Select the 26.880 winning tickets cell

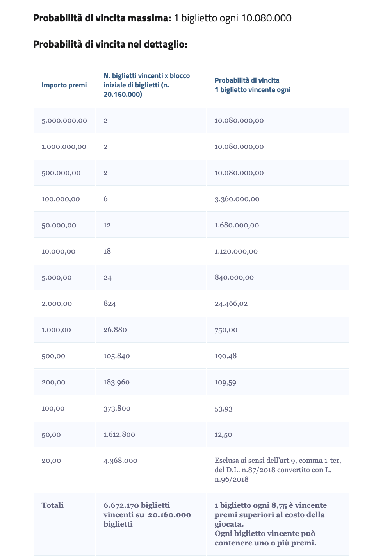pyautogui.click(x=115, y=330)
